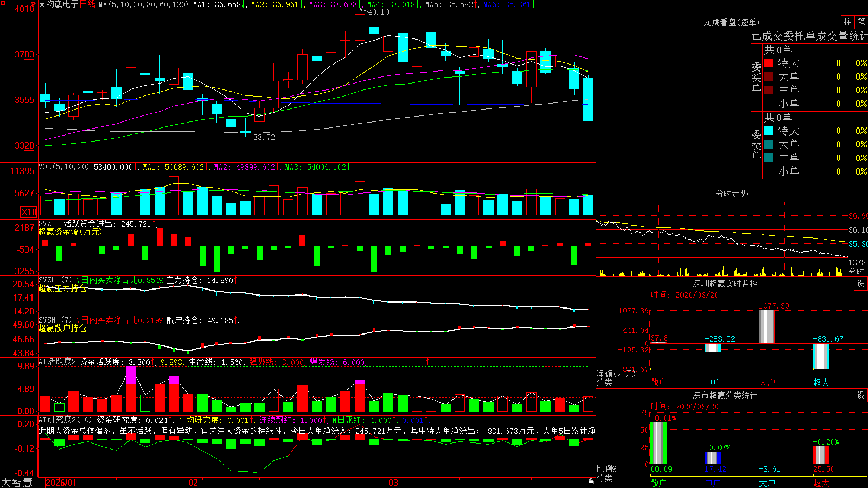This screenshot has width=868, height=488.
Task: Switch order panel to 柱 bar view
Action: tap(847, 22)
